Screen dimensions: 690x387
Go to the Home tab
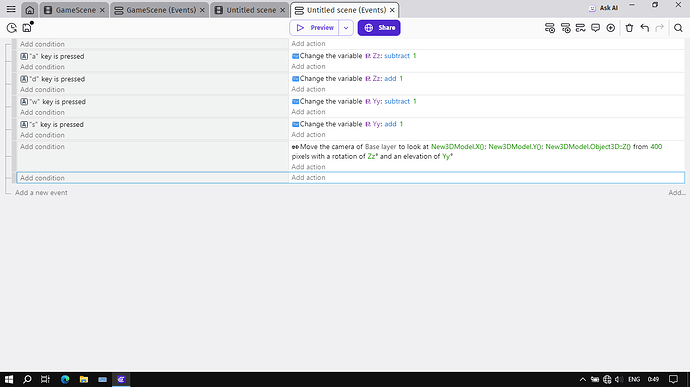point(29,10)
